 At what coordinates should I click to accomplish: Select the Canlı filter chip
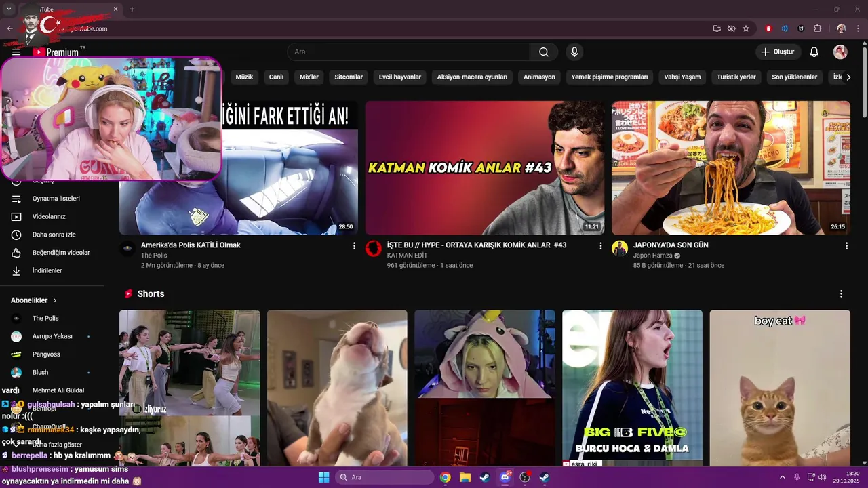[276, 77]
